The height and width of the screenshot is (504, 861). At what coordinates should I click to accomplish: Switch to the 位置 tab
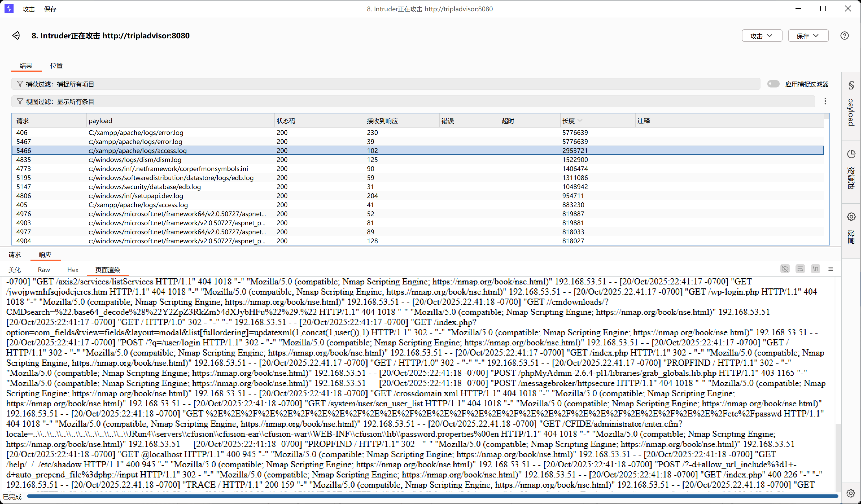(56, 65)
